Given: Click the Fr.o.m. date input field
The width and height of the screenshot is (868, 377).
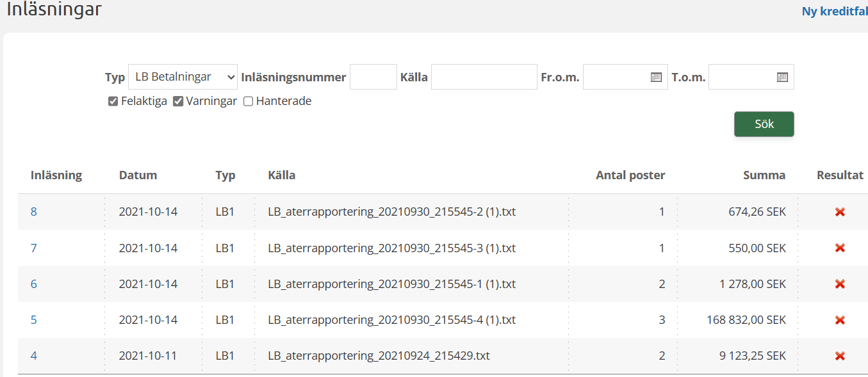Looking at the screenshot, I should click(616, 77).
